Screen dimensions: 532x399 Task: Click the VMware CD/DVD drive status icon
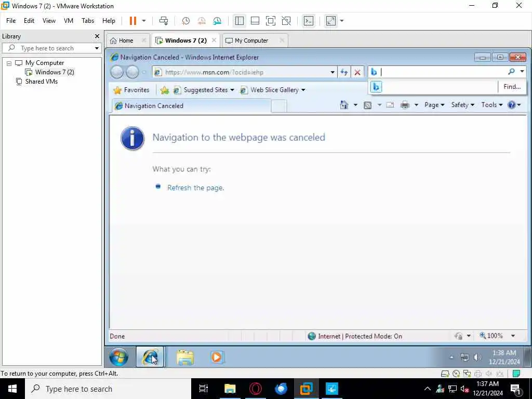click(456, 374)
